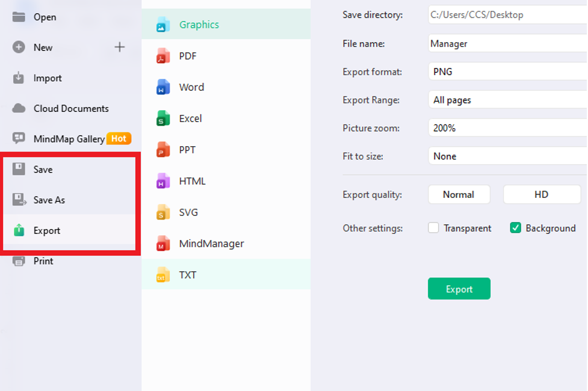Choose HTML as export type
588x391 pixels.
click(x=226, y=181)
